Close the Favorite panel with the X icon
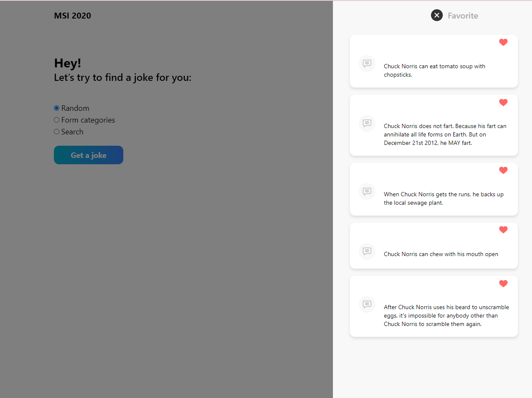 [437, 15]
